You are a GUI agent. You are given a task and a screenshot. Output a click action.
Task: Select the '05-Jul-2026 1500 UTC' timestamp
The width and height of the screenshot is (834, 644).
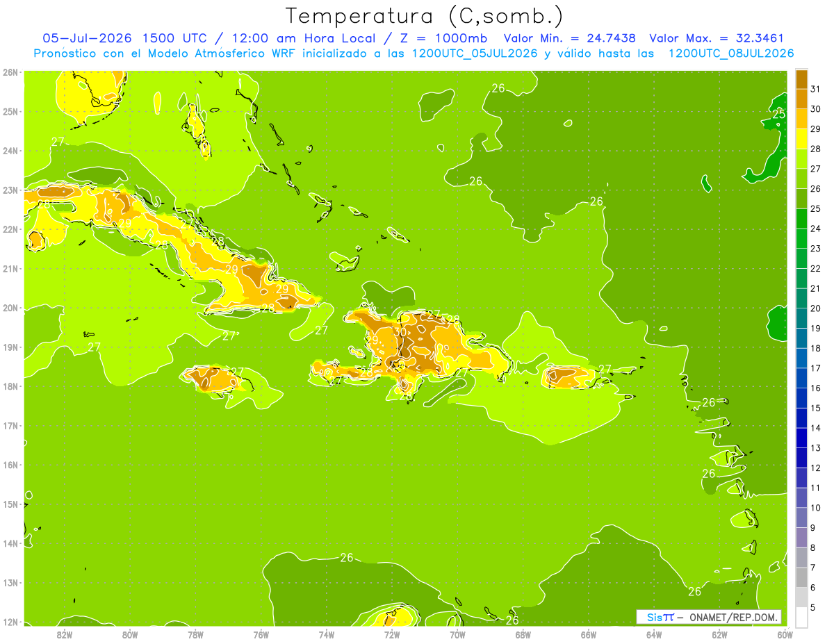[x=124, y=38]
